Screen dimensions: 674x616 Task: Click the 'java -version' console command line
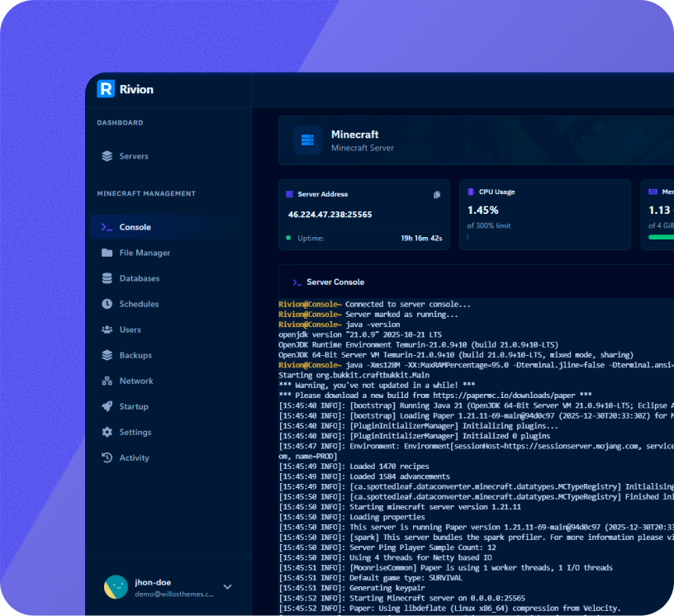click(339, 325)
